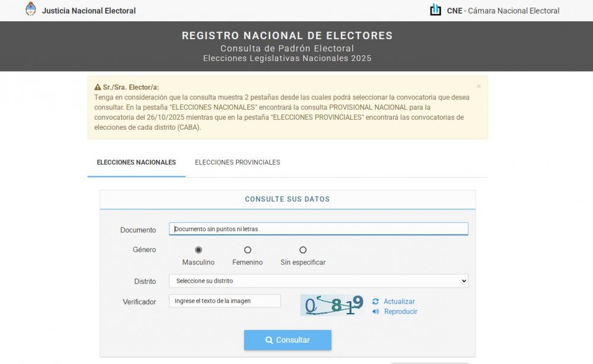Screen dimensions: 593x364
Task: Select the Femenino gender radio button
Action: click(248, 250)
